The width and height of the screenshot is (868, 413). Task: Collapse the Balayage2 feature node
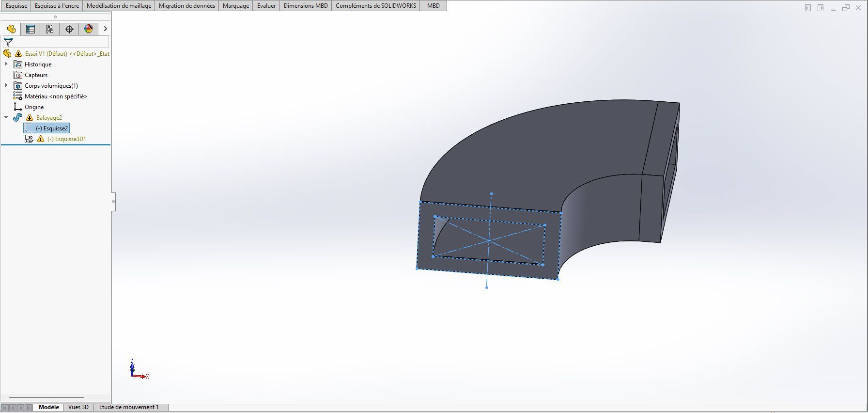(x=6, y=117)
